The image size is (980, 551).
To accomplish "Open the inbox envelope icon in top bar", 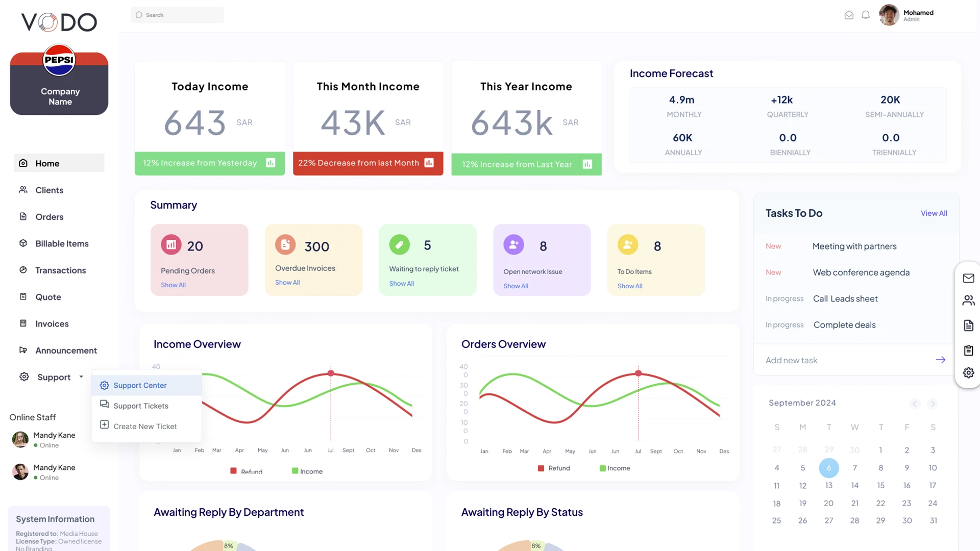I will coord(849,15).
